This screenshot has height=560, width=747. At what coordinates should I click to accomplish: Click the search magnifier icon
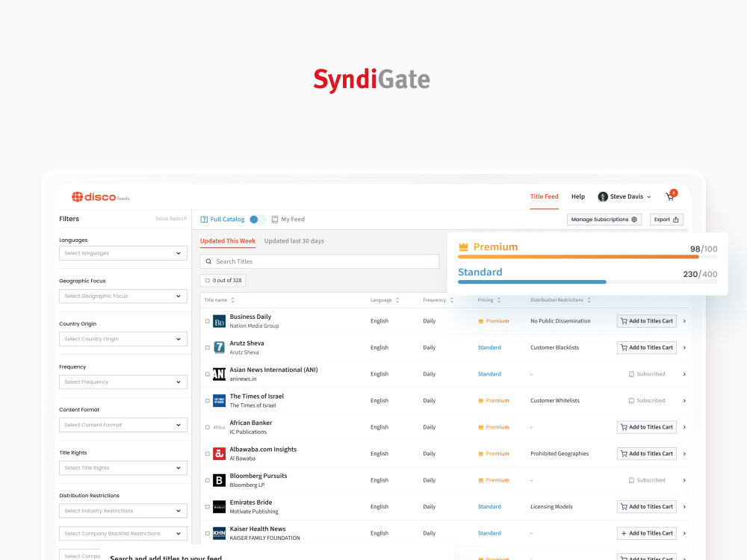pos(208,261)
